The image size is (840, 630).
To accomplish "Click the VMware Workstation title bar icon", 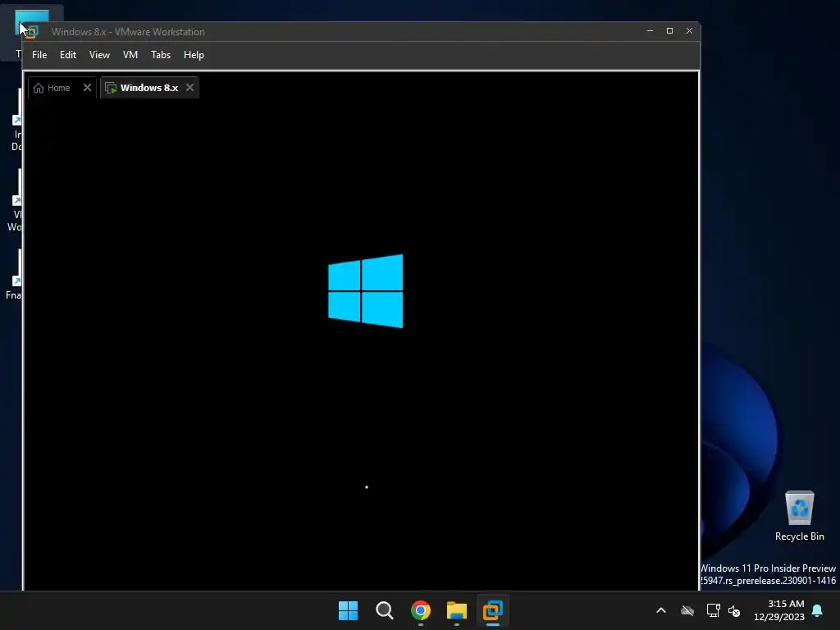I will click(32, 32).
